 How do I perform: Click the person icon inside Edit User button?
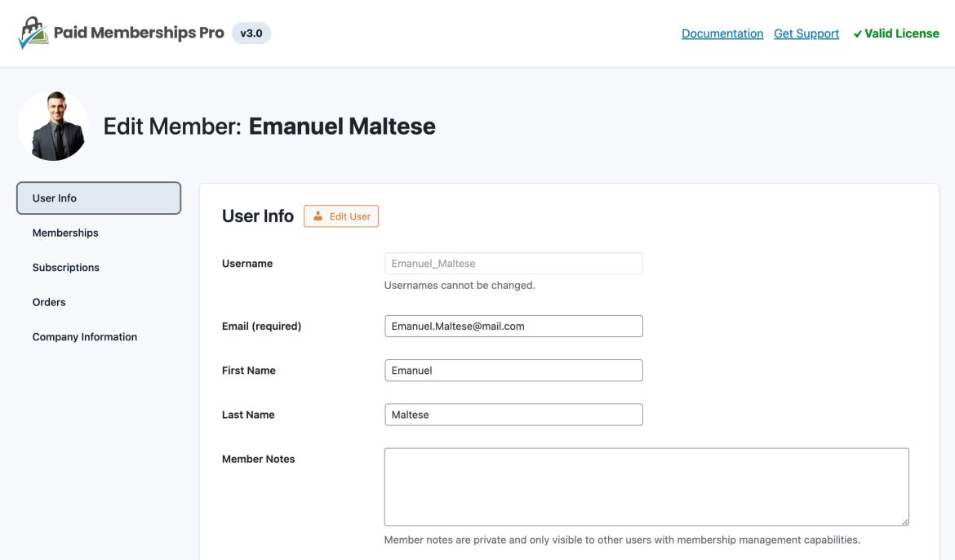[x=318, y=216]
